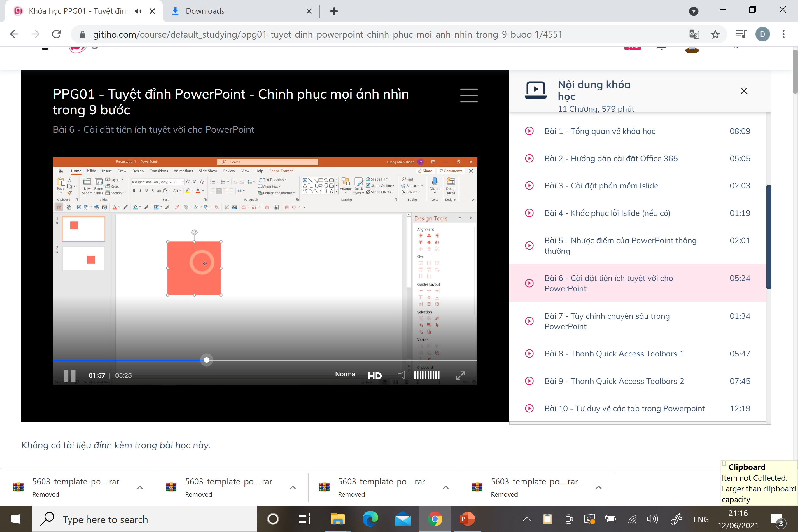798x532 pixels.
Task: Open Mail app from taskbar
Action: [x=403, y=519]
